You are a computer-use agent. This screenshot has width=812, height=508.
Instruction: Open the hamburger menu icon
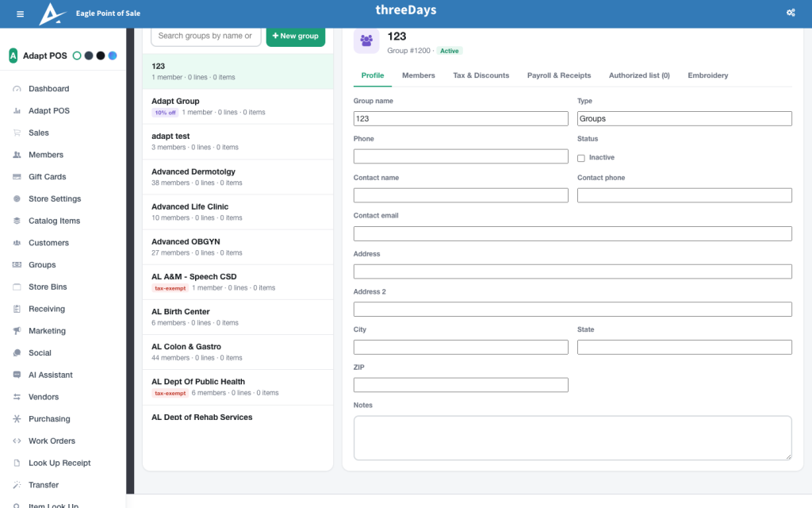pyautogui.click(x=20, y=14)
